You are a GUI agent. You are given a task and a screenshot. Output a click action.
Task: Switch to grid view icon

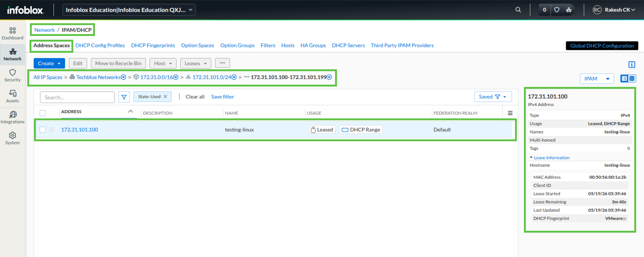pyautogui.click(x=632, y=79)
